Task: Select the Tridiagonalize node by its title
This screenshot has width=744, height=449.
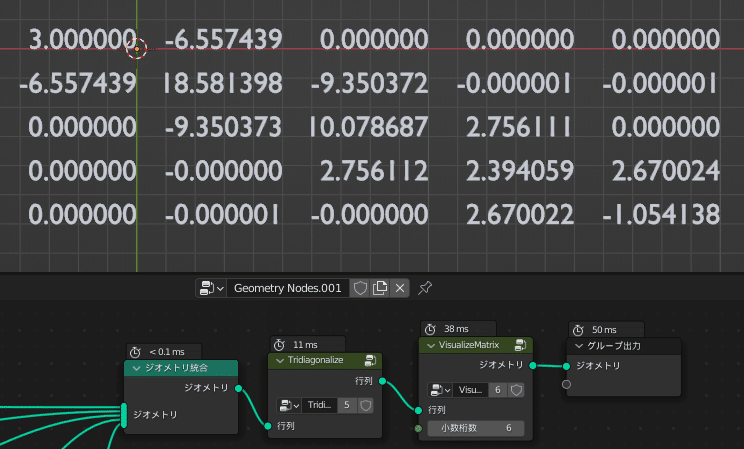Action: (316, 360)
